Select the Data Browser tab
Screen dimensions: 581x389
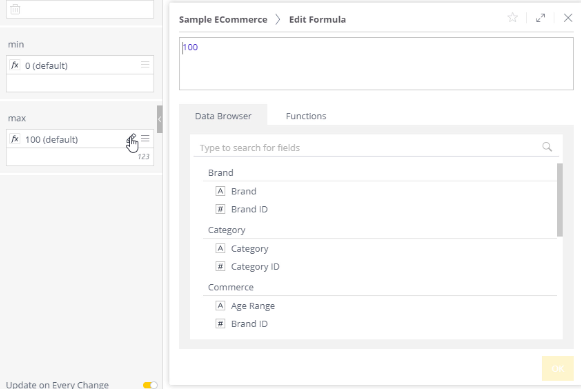pos(223,116)
